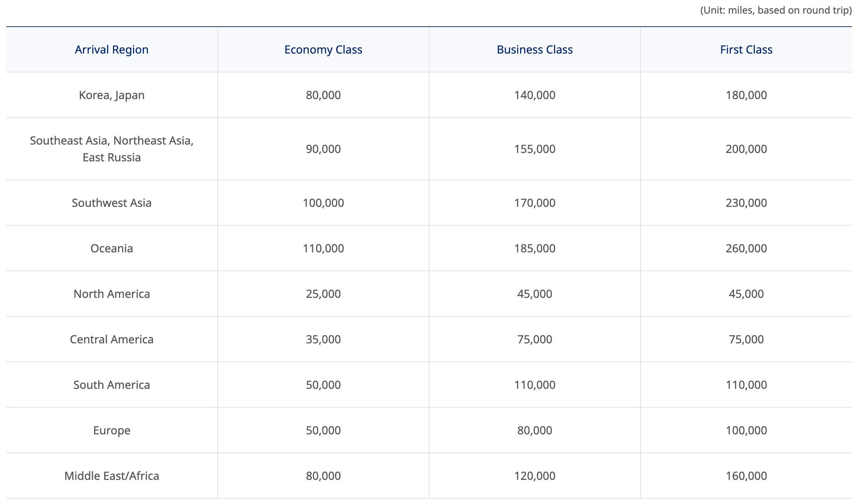
Task: Select the Oceania row label
Action: (x=111, y=248)
